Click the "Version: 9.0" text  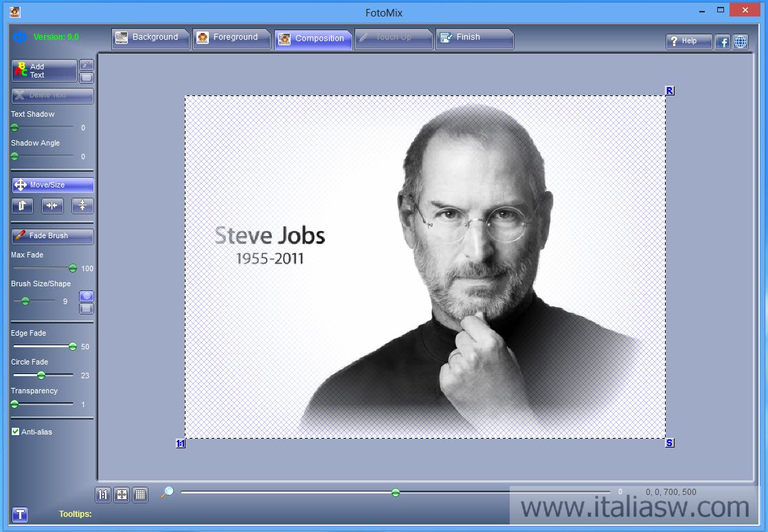point(56,36)
